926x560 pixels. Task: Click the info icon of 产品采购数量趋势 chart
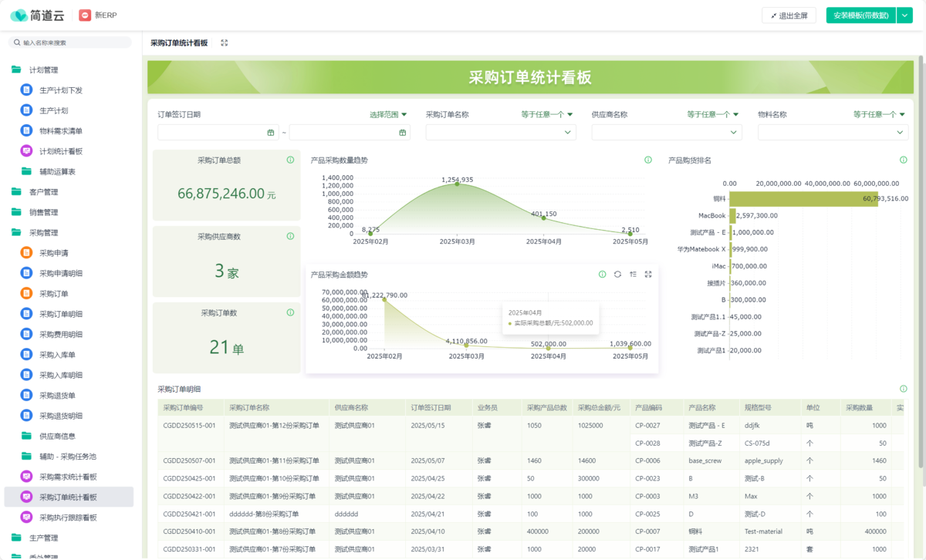tap(648, 160)
